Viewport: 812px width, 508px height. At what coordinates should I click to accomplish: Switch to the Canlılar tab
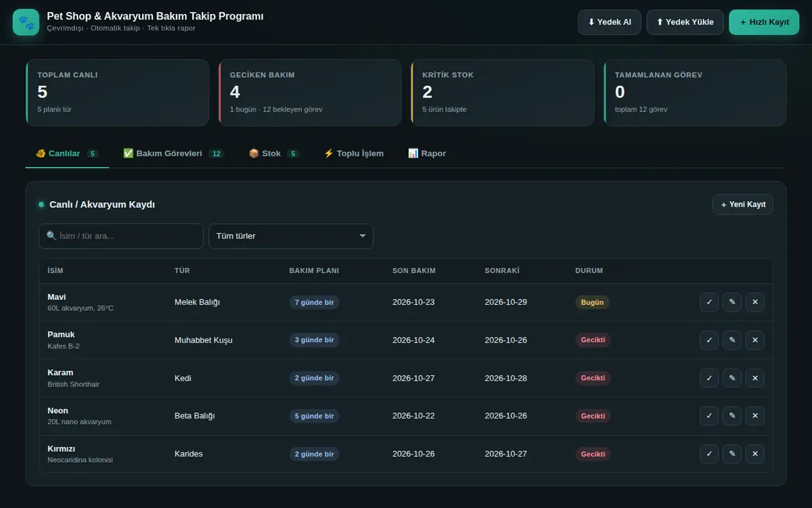pos(67,154)
